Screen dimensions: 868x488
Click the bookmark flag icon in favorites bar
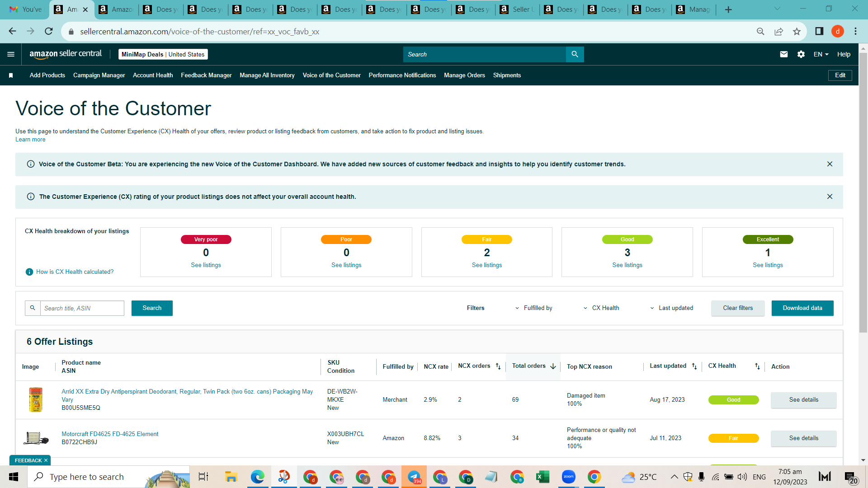pyautogui.click(x=11, y=75)
